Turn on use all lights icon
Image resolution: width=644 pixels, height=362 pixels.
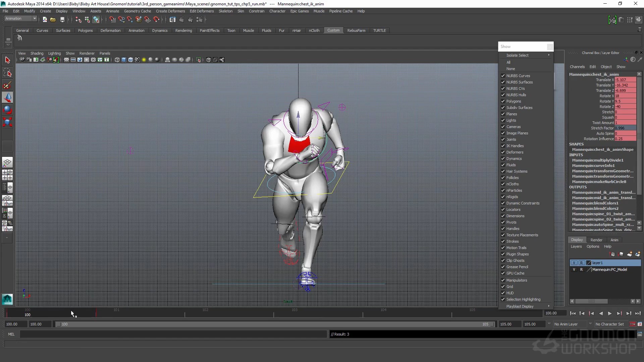click(x=144, y=60)
